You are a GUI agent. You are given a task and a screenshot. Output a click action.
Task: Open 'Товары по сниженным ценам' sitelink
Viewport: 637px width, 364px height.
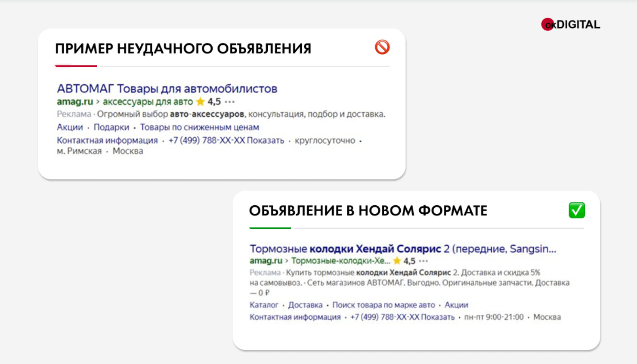pyautogui.click(x=199, y=127)
